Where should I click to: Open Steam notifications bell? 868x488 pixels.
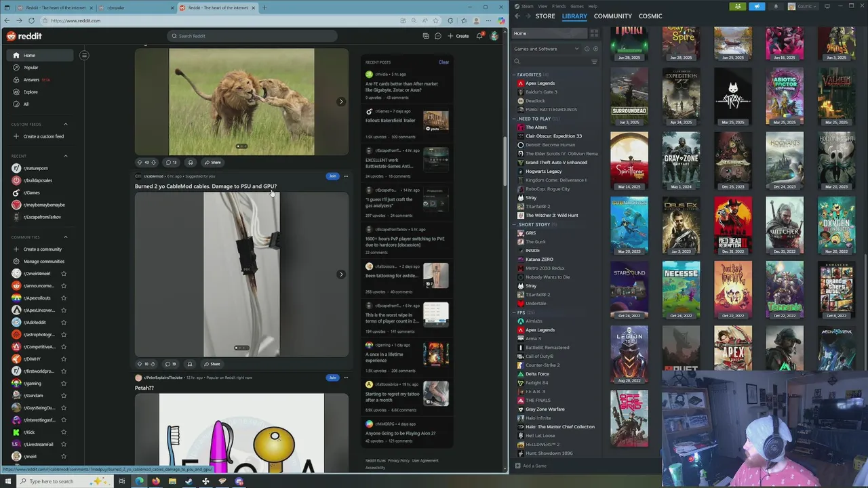point(776,7)
